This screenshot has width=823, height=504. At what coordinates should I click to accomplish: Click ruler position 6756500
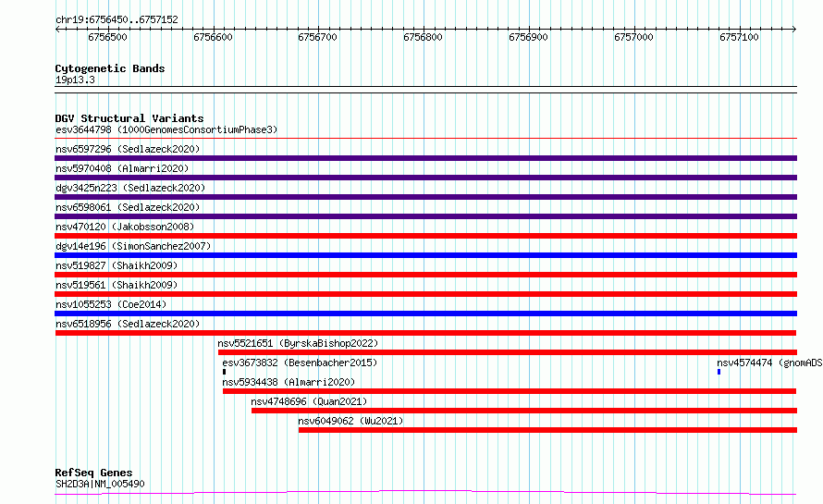pyautogui.click(x=107, y=37)
